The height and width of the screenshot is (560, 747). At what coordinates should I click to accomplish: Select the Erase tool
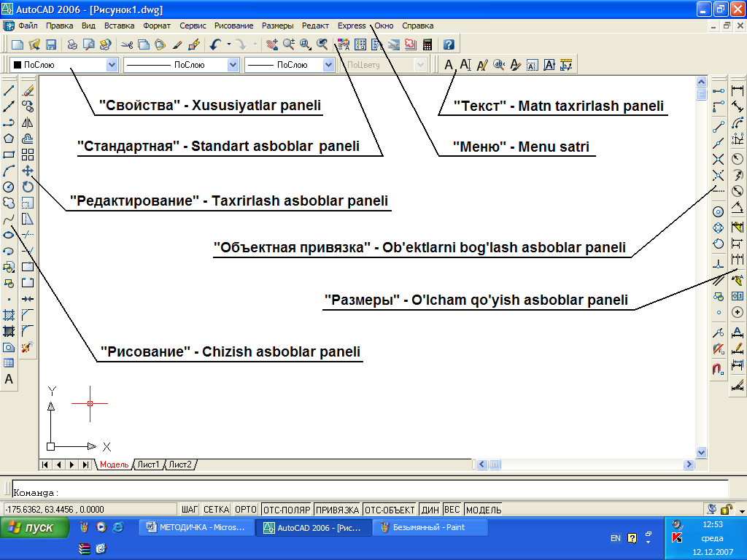click(x=28, y=90)
